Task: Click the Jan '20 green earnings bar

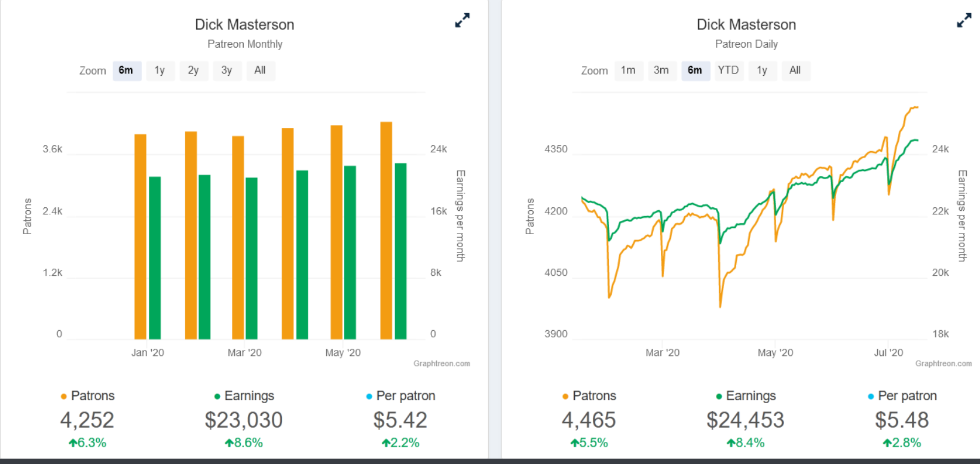Action: click(x=155, y=258)
